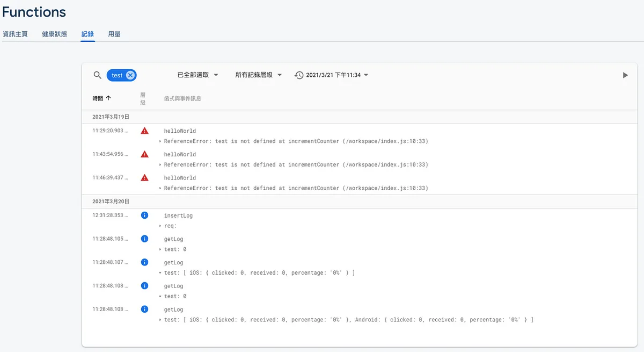This screenshot has width=644, height=352.
Task: Click the info icon on the 11:28:48.105 log
Action: pos(144,239)
